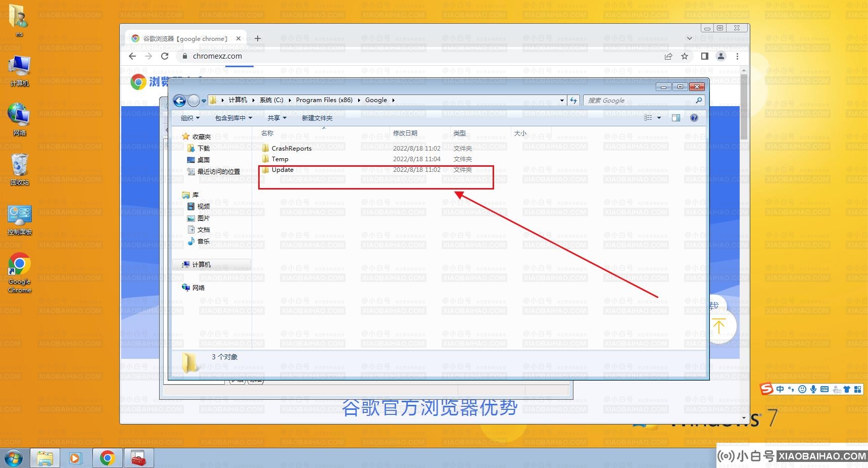Expand arrow after Program Files (x86) breadcrumb
Screen dimensions: 868x468
(x=359, y=100)
